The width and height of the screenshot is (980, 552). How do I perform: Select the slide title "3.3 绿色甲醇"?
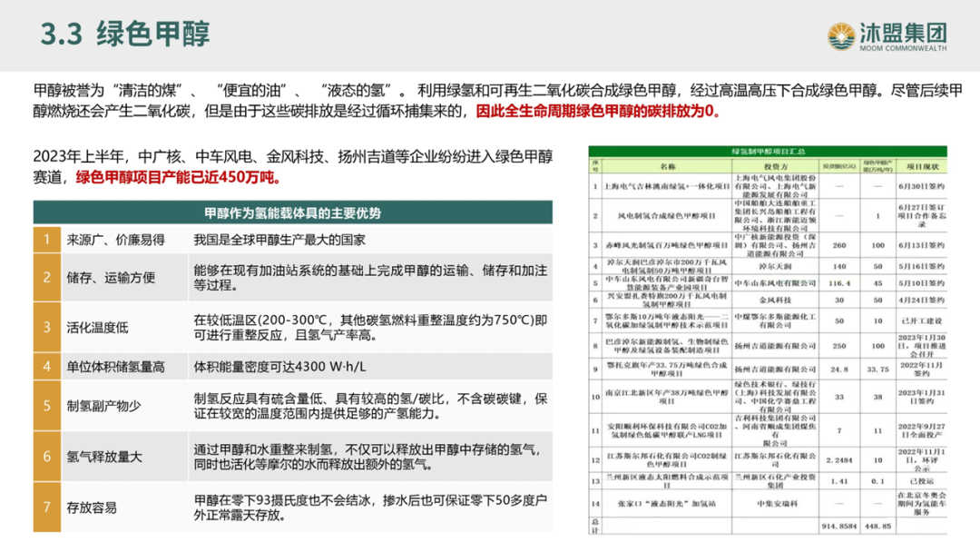coord(125,34)
